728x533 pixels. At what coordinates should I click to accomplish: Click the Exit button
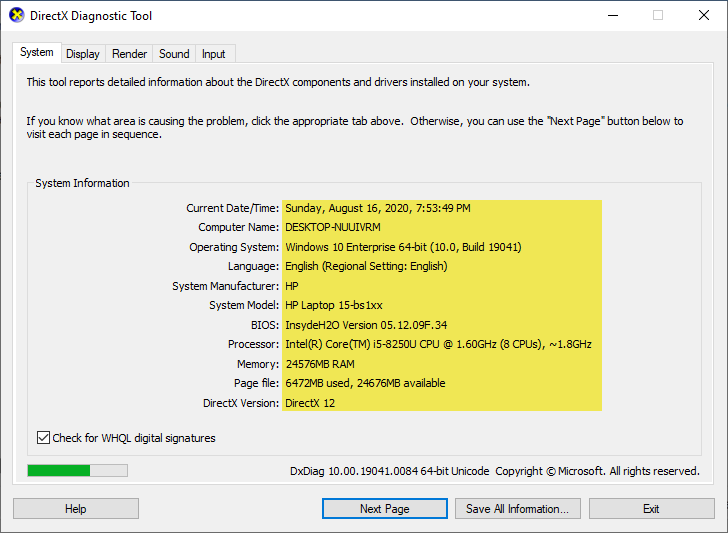[x=651, y=509]
